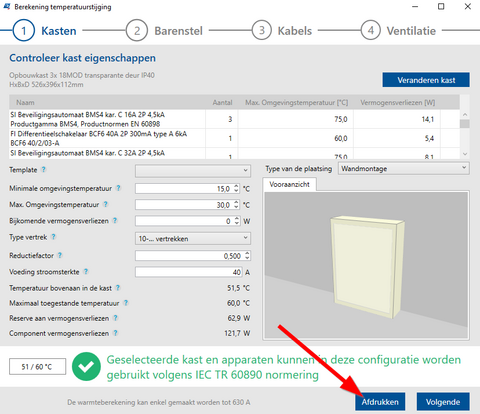480x414 pixels.
Task: Click the Aantal column header
Action: point(222,103)
